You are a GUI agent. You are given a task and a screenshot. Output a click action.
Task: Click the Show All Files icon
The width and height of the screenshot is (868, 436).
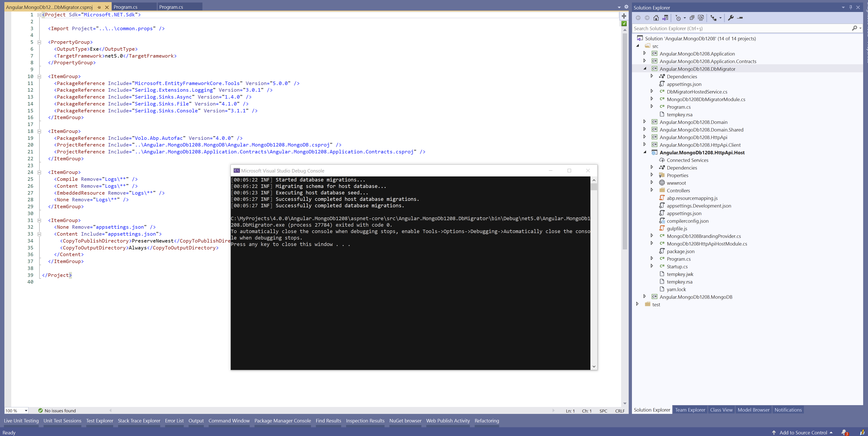pyautogui.click(x=701, y=18)
